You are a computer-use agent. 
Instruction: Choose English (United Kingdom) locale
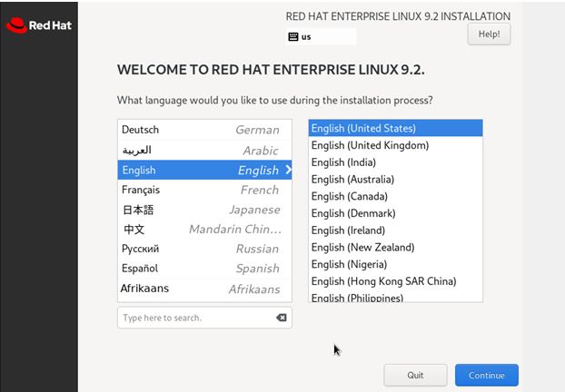click(395, 145)
